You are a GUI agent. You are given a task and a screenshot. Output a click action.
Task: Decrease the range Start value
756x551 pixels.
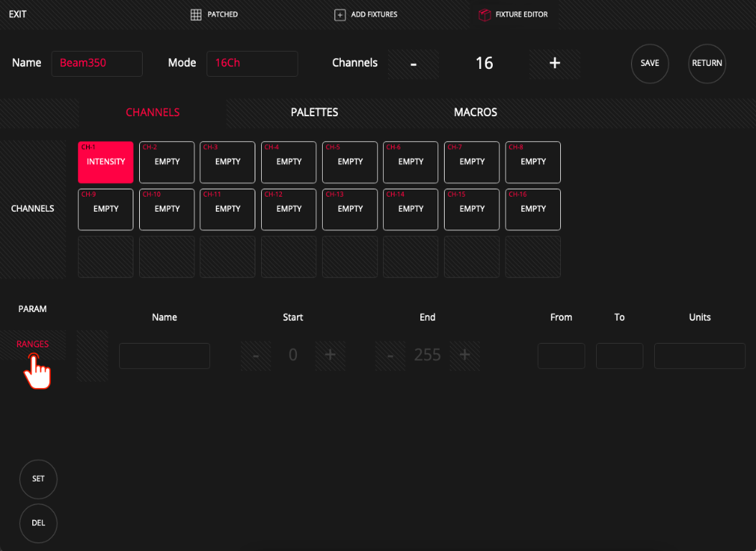pos(255,356)
